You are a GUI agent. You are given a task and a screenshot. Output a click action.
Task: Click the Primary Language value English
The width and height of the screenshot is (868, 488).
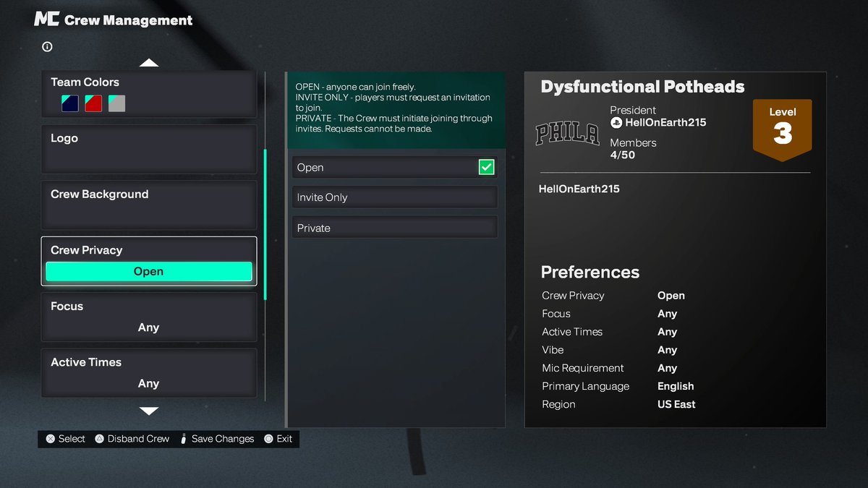pos(676,386)
